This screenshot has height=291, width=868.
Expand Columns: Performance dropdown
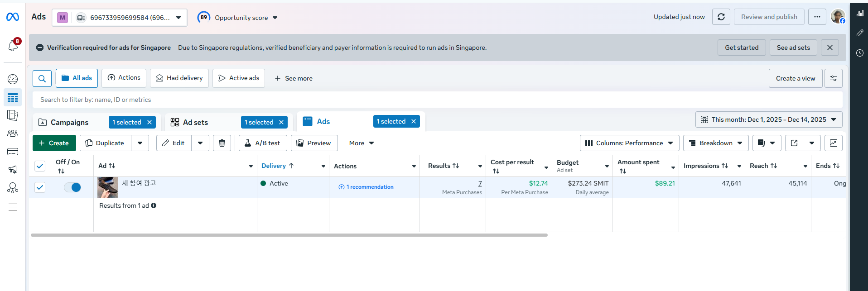click(x=629, y=143)
